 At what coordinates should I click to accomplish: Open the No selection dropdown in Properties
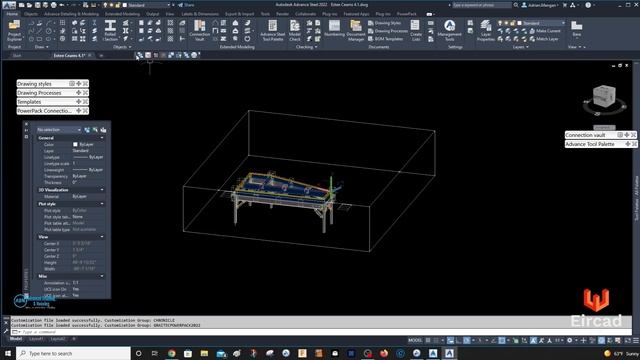click(59, 130)
